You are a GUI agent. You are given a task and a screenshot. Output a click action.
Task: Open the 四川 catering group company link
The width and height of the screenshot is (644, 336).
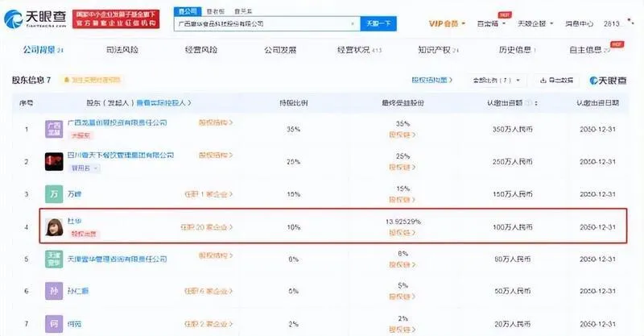121,155
